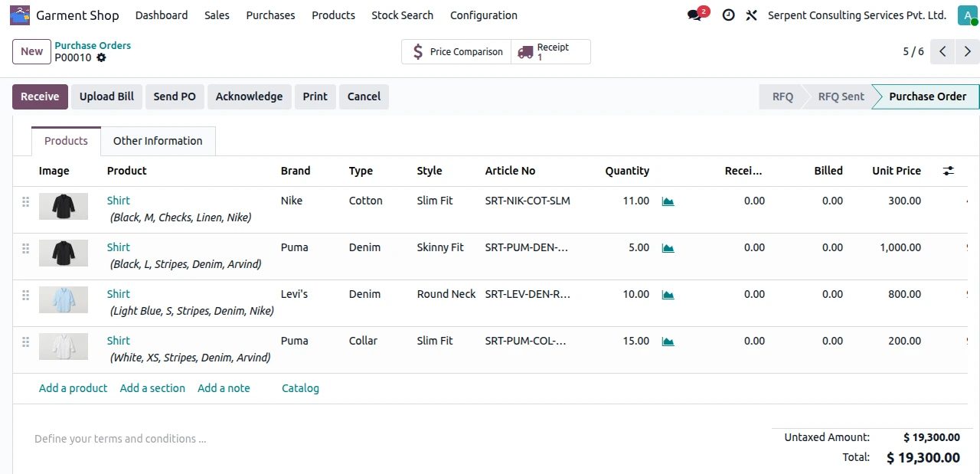980x474 pixels.
Task: Click the New button
Action: (31, 51)
